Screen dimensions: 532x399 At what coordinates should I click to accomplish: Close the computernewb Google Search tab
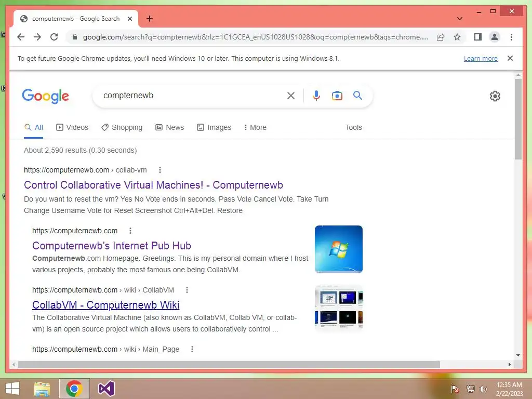click(130, 19)
